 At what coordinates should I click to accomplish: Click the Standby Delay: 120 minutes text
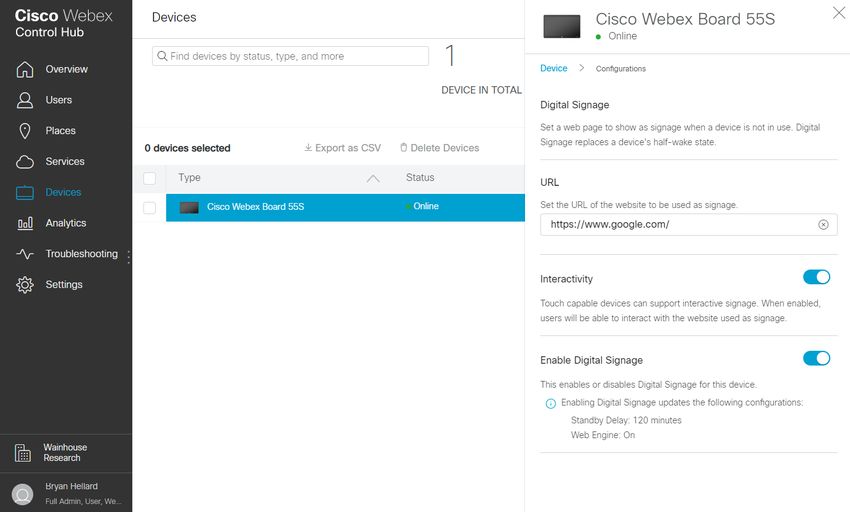point(626,420)
